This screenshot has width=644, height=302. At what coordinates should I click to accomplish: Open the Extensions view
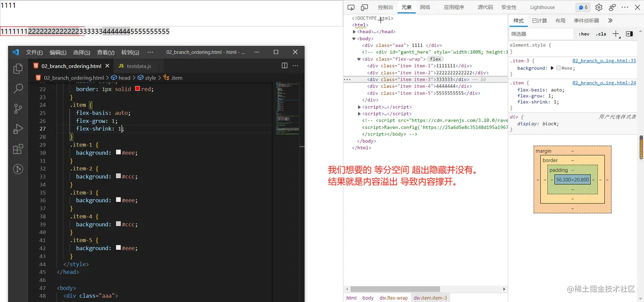pyautogui.click(x=18, y=149)
